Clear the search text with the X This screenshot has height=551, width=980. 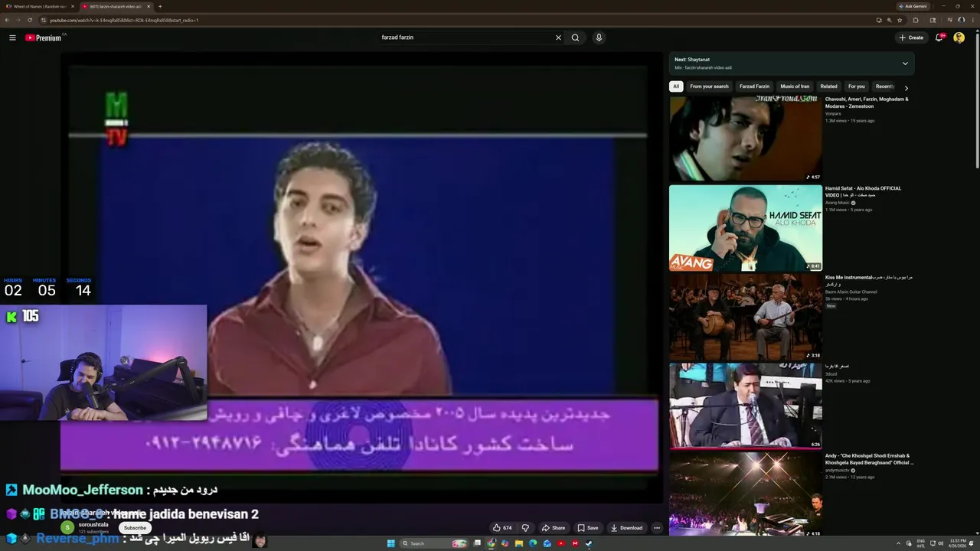point(558,37)
